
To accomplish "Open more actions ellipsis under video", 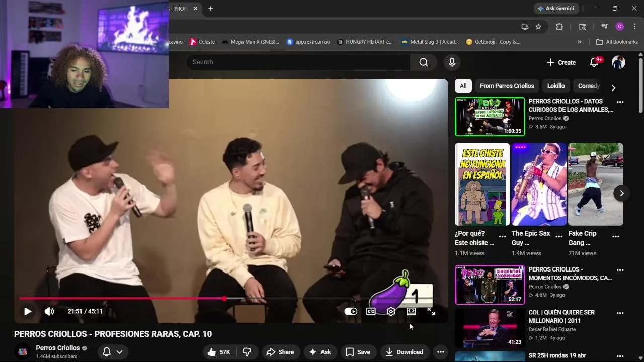I will [x=441, y=352].
